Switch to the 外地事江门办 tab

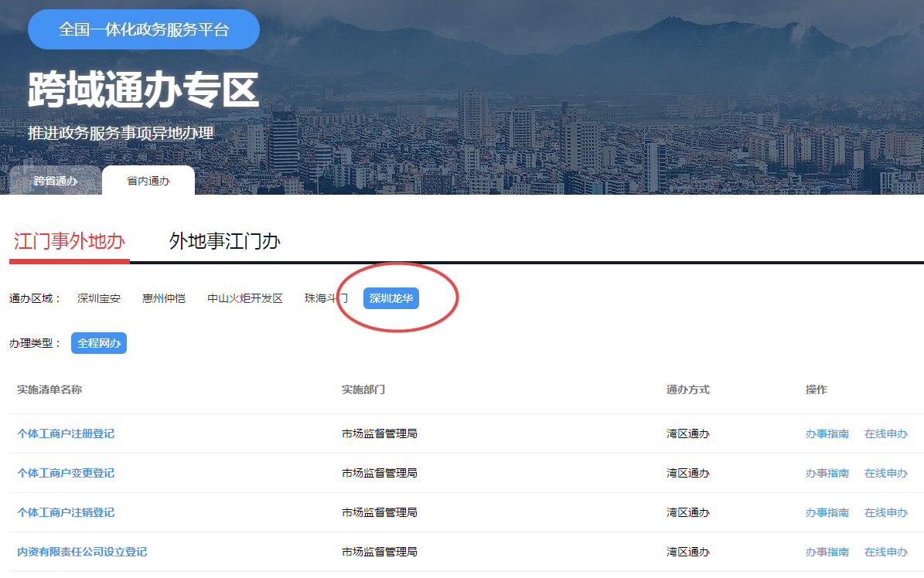pyautogui.click(x=225, y=241)
